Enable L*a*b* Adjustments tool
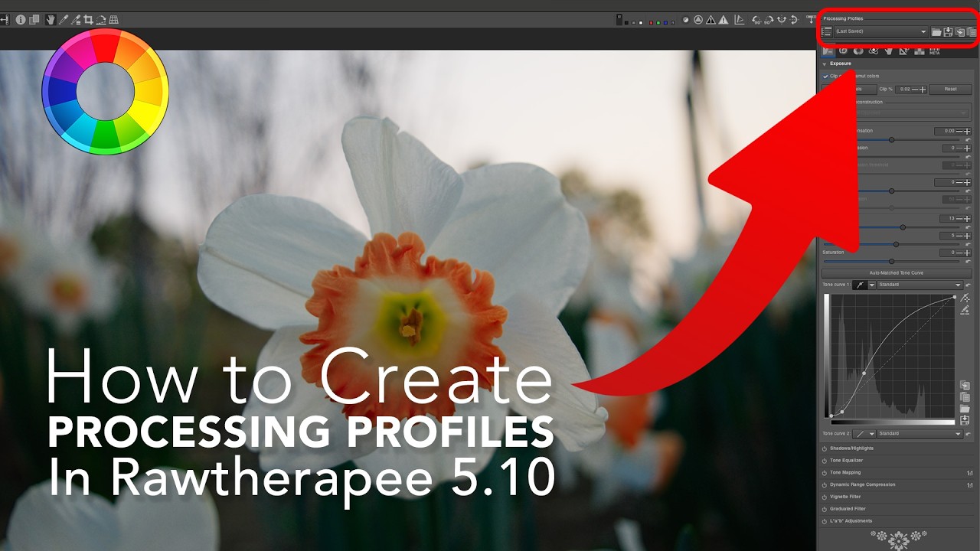The image size is (980, 551). coord(825,521)
